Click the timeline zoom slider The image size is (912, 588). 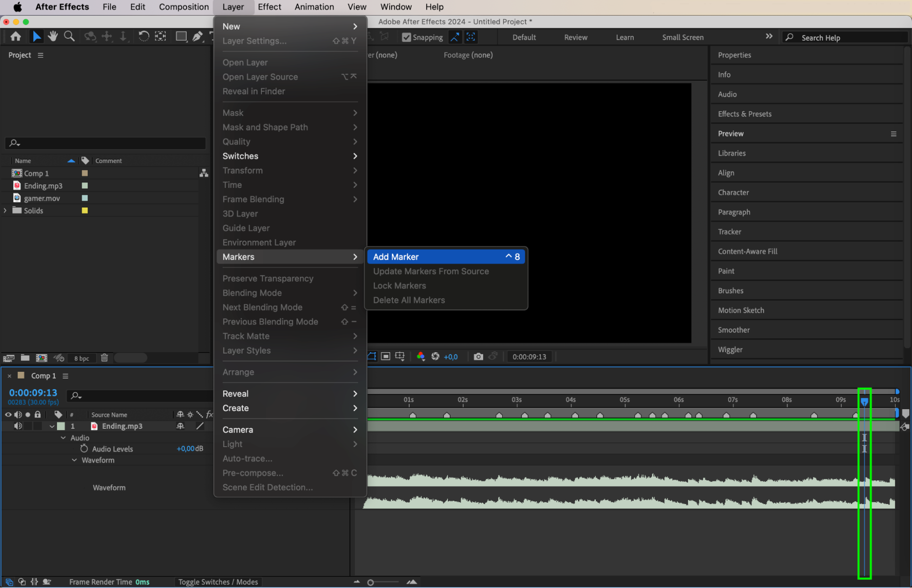tap(371, 583)
